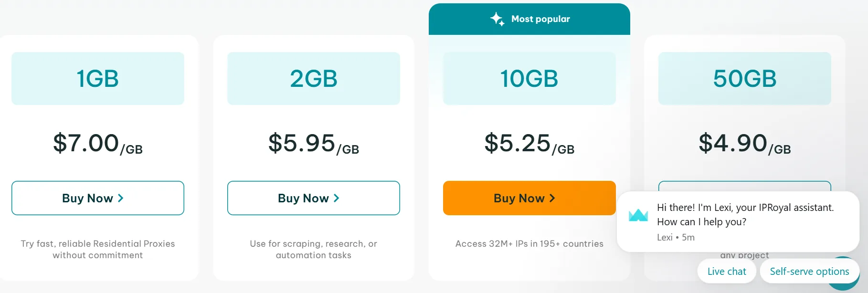Click the orange Buy Now for the 10GB plan
This screenshot has width=868, height=293.
529,198
